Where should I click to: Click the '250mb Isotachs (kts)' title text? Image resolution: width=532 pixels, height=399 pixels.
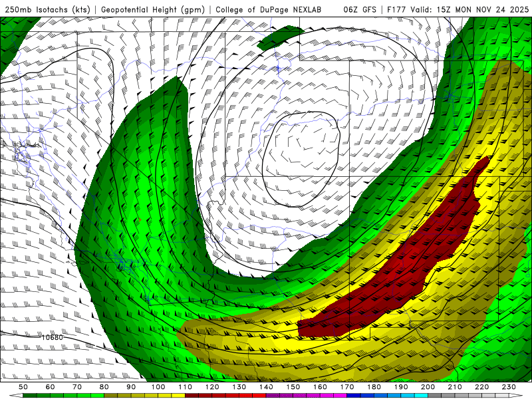pyautogui.click(x=47, y=10)
